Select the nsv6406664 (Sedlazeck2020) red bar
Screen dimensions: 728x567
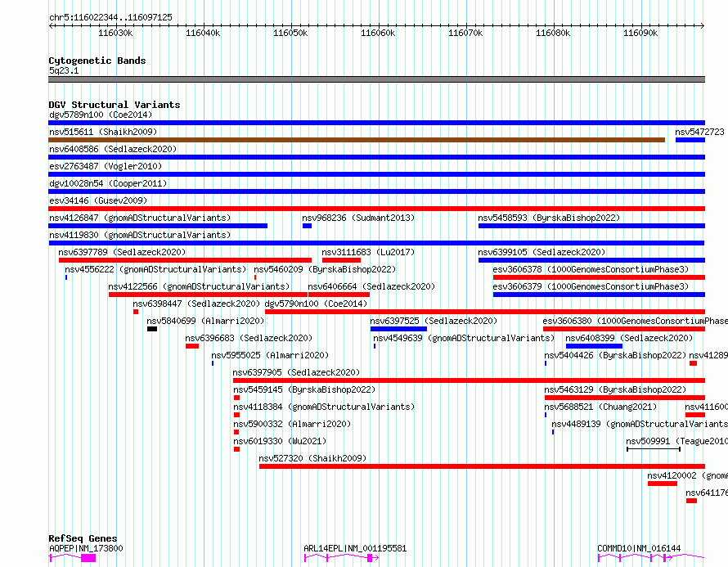click(x=339, y=295)
